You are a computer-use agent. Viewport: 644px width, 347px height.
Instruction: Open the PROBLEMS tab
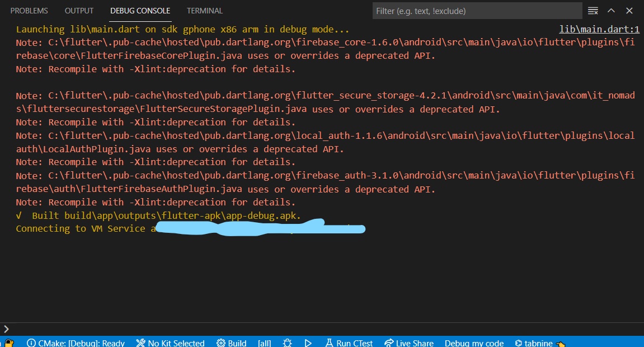[x=29, y=10]
